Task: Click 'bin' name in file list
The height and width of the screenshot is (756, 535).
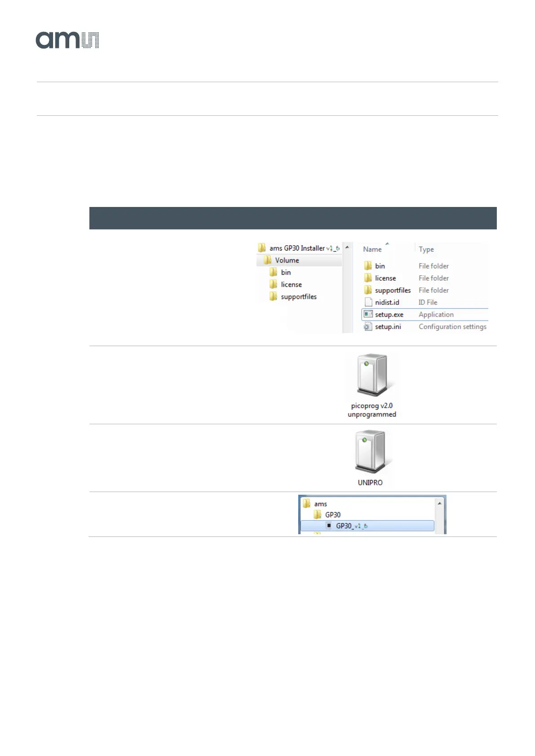Action: click(380, 266)
